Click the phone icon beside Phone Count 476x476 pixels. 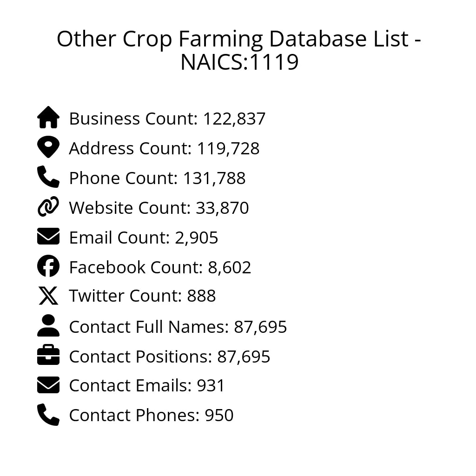[48, 177]
